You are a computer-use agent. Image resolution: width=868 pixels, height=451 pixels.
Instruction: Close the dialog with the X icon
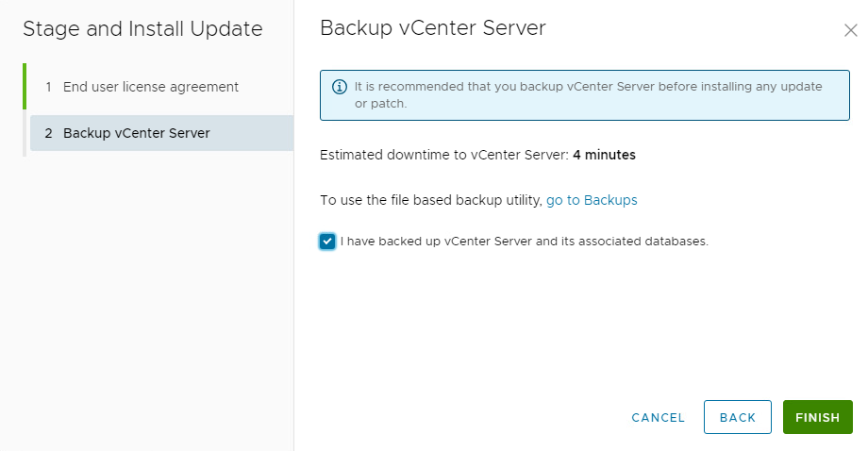click(850, 30)
